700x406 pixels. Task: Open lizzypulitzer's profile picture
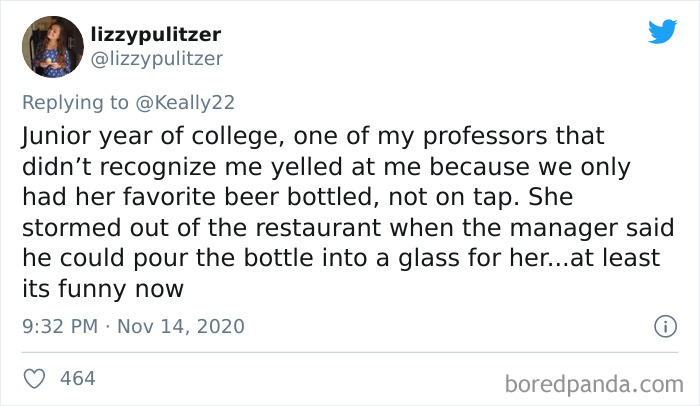coord(52,46)
